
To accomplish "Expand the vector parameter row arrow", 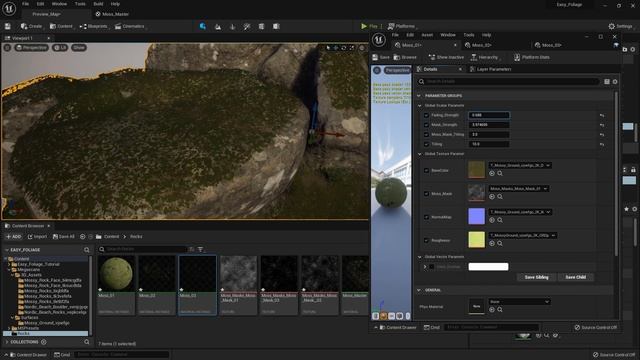I will [x=425, y=267].
